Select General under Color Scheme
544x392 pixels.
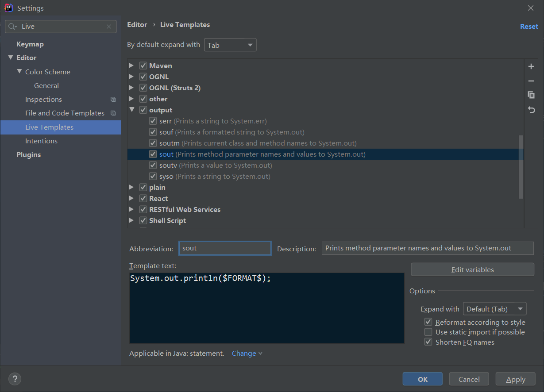(46, 86)
